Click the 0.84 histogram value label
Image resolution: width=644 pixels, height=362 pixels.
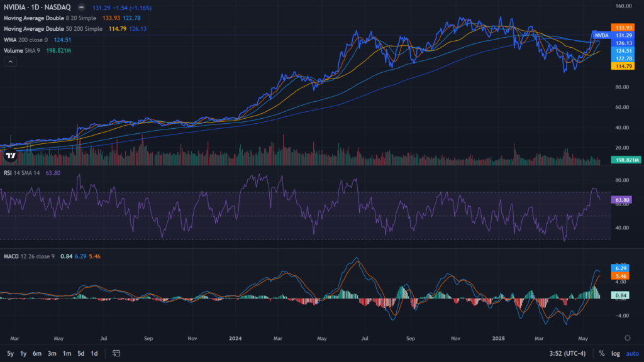pos(621,295)
